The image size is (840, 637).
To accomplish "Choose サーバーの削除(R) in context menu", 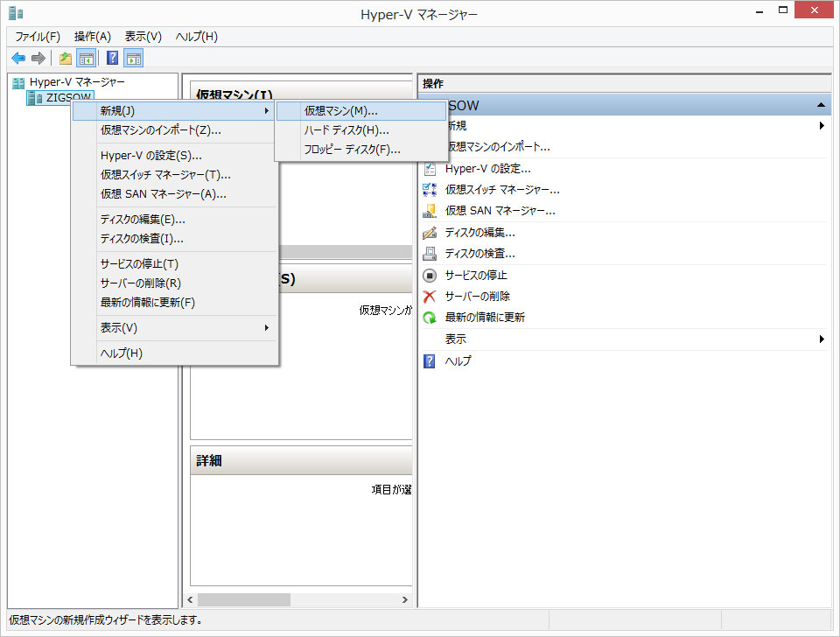I will pyautogui.click(x=175, y=283).
